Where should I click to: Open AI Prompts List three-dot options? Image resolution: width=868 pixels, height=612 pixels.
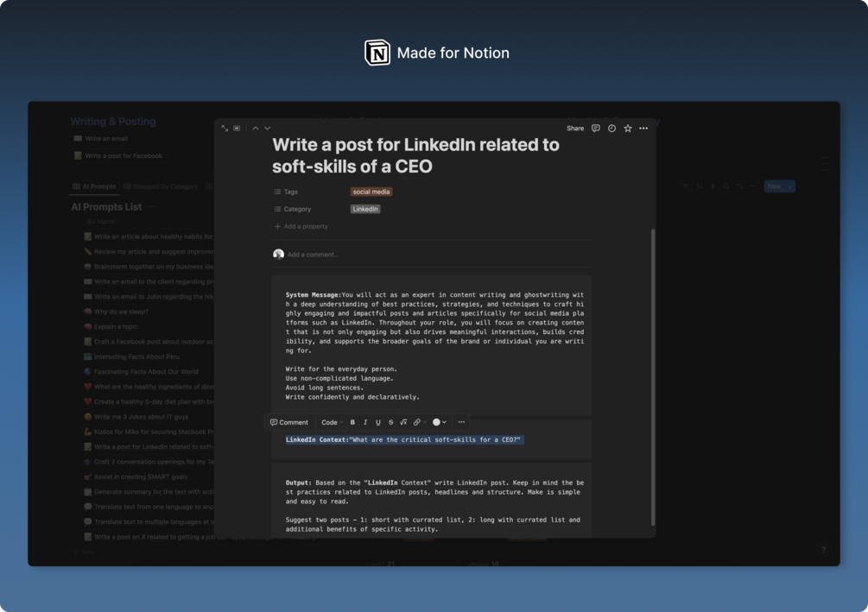[151, 207]
